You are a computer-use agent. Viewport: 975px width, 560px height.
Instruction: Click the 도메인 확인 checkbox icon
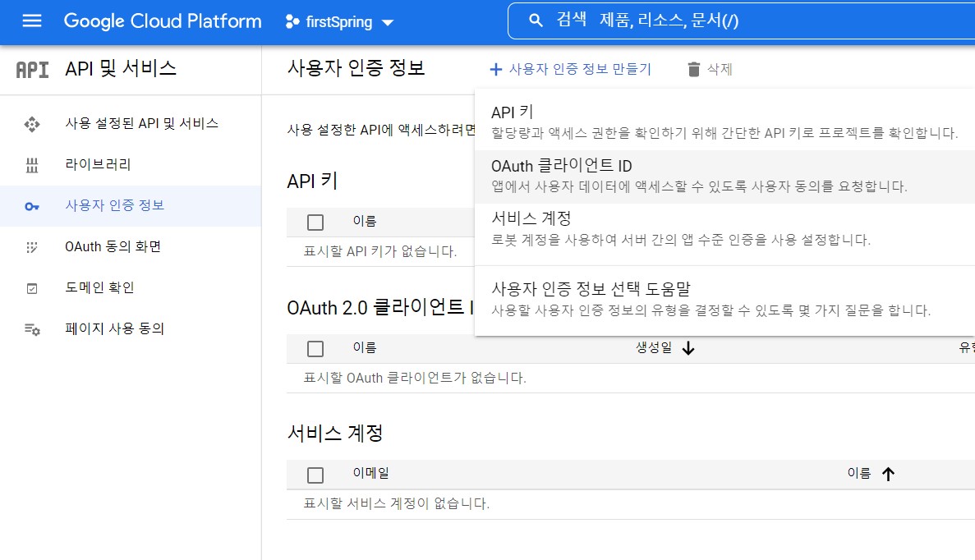(32, 288)
